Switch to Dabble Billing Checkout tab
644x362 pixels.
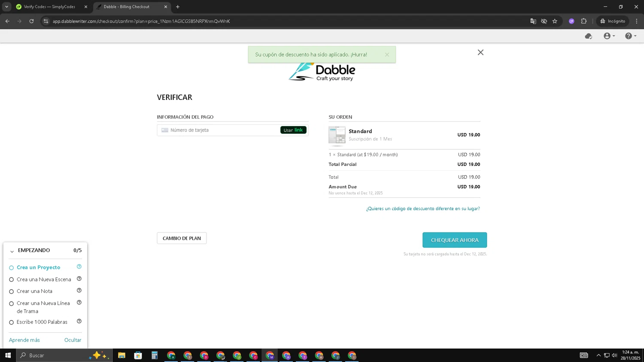coord(131,7)
